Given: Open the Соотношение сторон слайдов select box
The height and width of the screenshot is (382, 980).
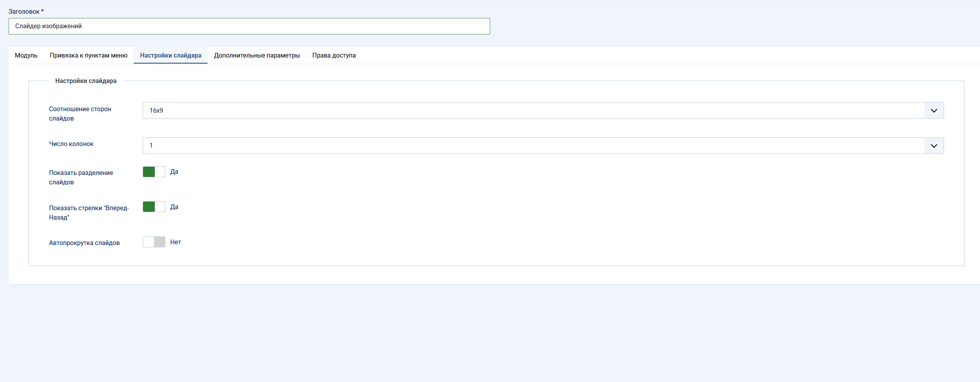Looking at the screenshot, I should [x=533, y=110].
